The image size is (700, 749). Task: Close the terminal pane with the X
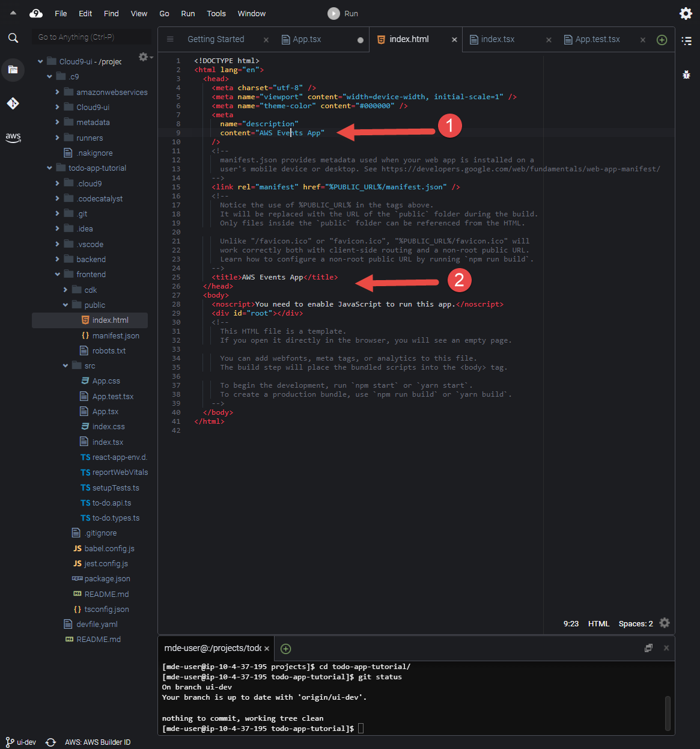[x=666, y=648]
